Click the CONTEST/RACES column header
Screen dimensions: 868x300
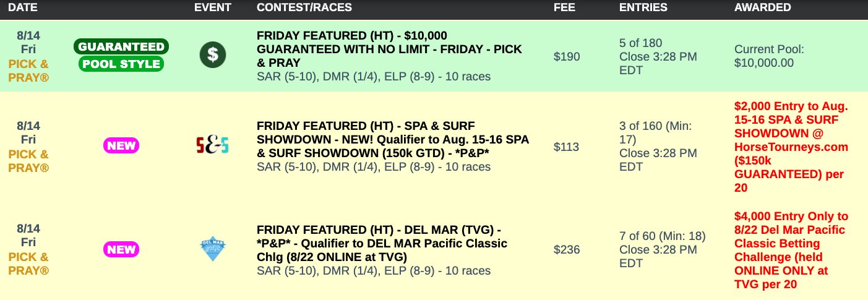(x=304, y=7)
